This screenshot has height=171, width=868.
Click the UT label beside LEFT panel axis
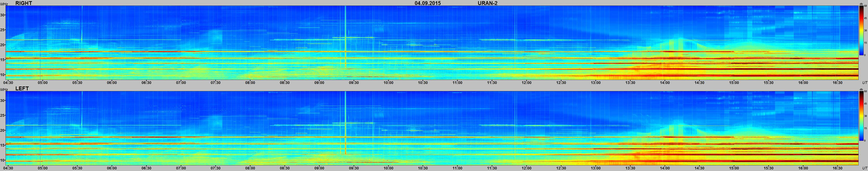coord(865,168)
